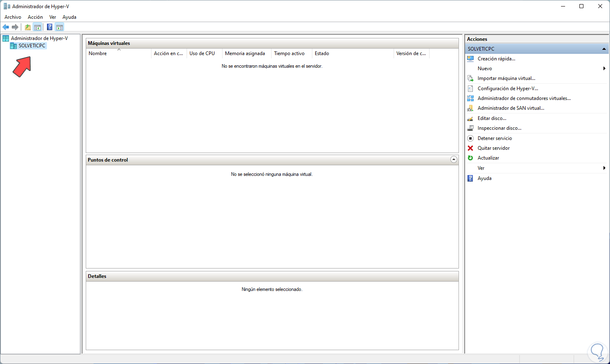610x364 pixels.
Task: Click the Forward arrow in the toolbar
Action: (x=15, y=27)
